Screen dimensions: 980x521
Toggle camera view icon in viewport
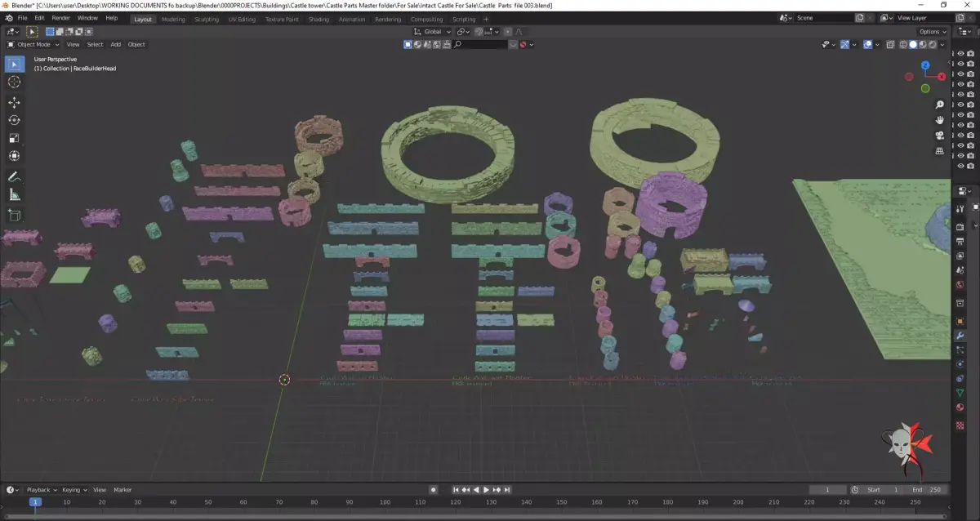coord(940,136)
